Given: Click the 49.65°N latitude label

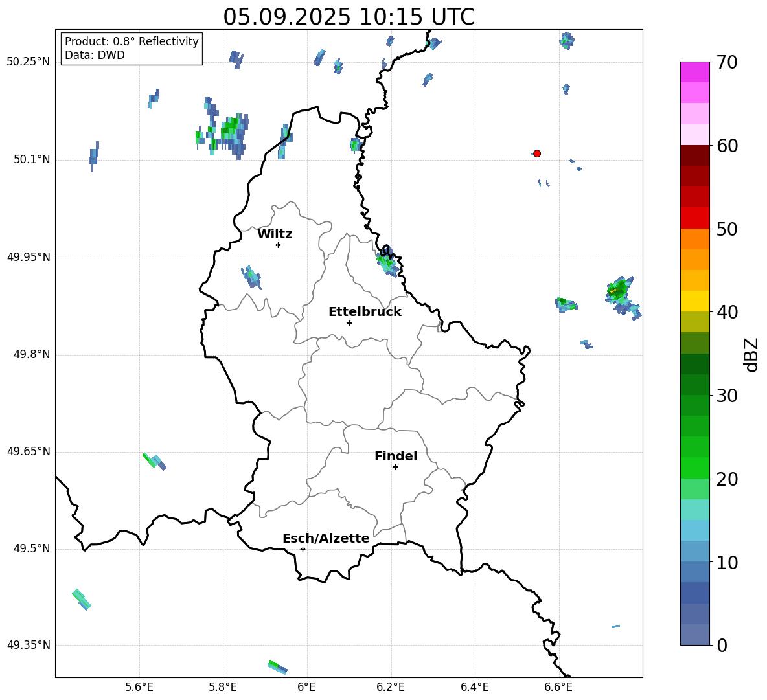Looking at the screenshot, I should [29, 451].
